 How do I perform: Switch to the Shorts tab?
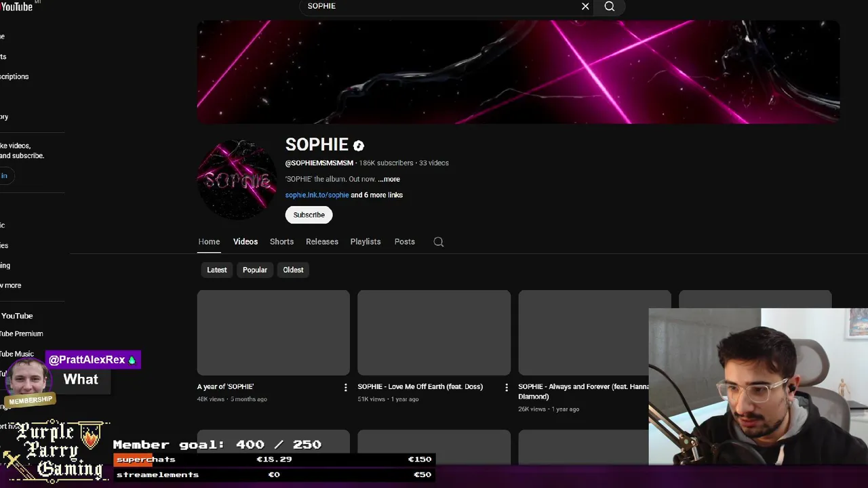(281, 241)
